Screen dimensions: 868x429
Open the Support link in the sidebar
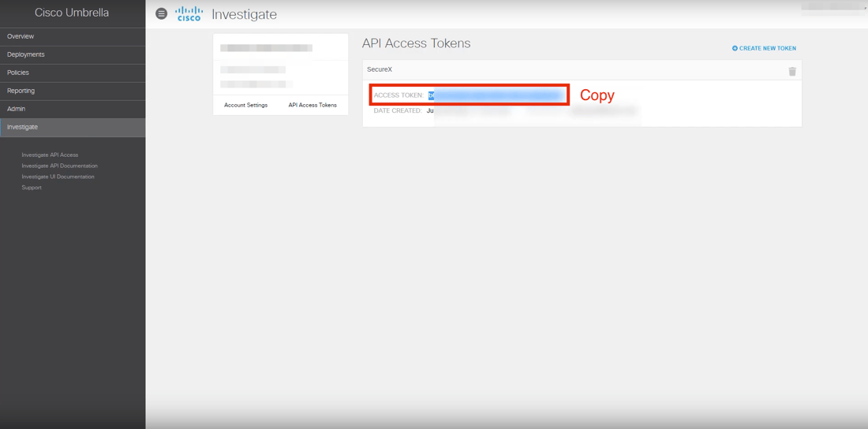click(32, 188)
